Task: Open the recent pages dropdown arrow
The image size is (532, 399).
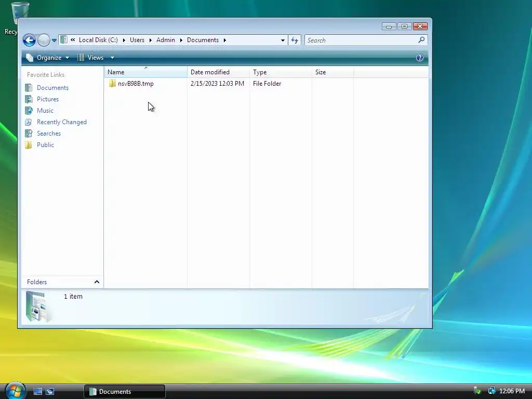Action: point(54,41)
